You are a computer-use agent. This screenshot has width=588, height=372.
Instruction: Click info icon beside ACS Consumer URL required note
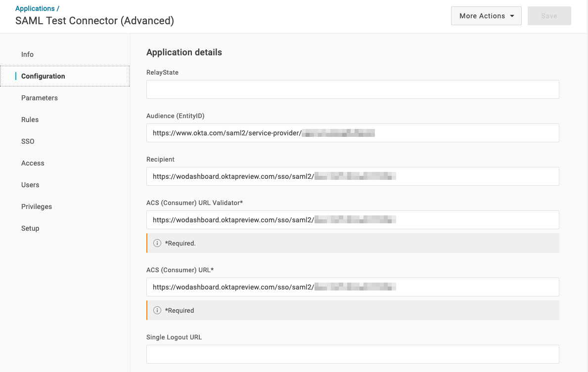coord(157,310)
